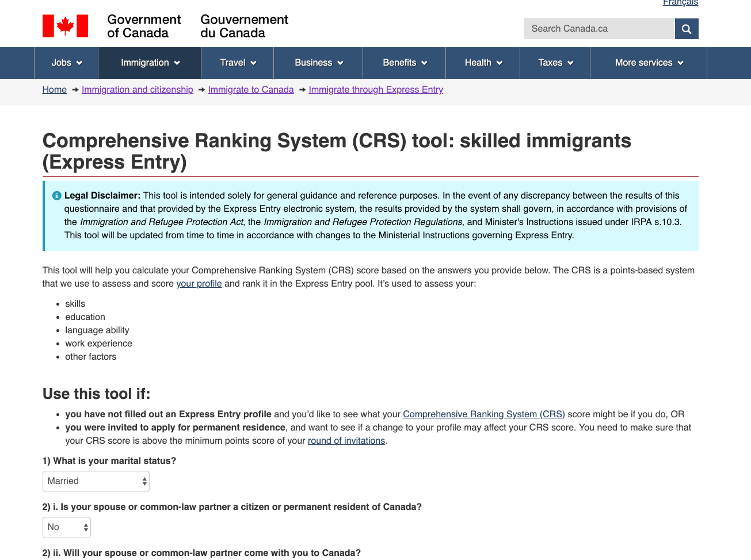Click the Canada flag logo
The height and width of the screenshot is (560, 751).
(66, 26)
